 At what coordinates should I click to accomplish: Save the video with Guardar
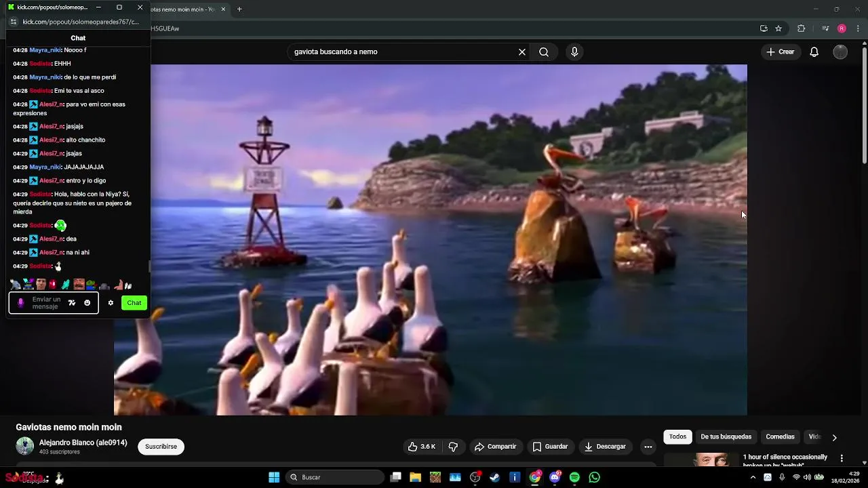click(x=550, y=447)
